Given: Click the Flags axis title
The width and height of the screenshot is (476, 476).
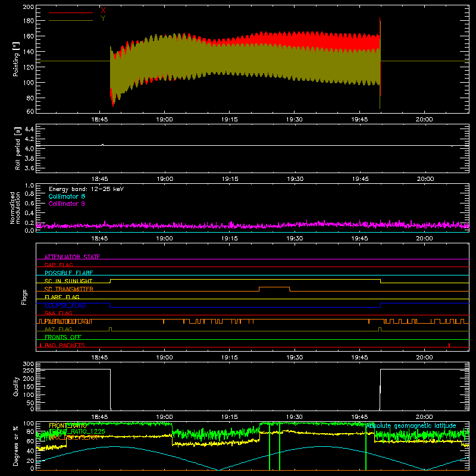Looking at the screenshot, I should [x=24, y=297].
